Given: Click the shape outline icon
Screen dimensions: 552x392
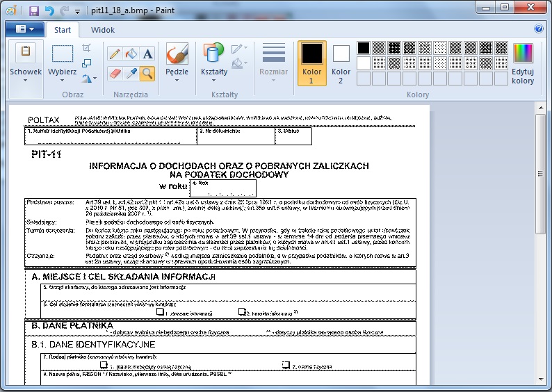Looking at the screenshot, I should (x=237, y=48).
